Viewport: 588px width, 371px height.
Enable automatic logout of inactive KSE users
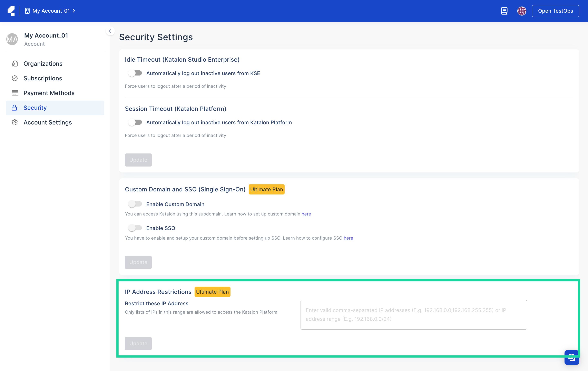tap(135, 73)
